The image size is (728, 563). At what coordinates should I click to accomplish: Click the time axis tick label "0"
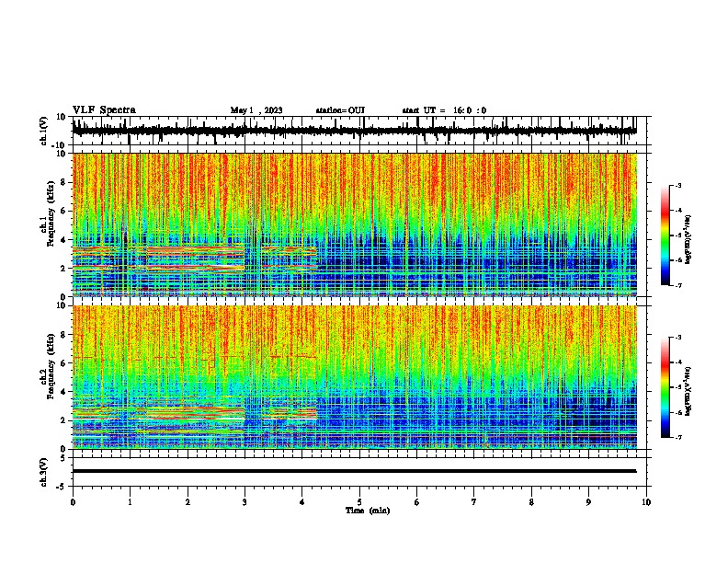tap(73, 502)
